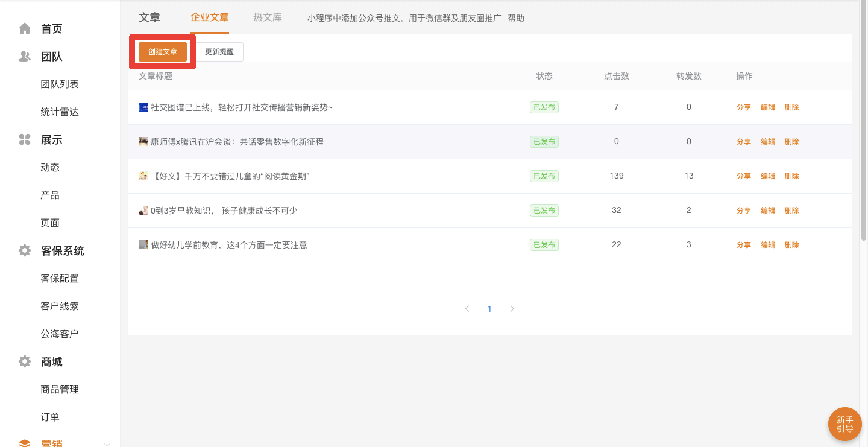Switch to the 热文库 tab
Image resolution: width=868 pixels, height=447 pixels.
[x=267, y=17]
